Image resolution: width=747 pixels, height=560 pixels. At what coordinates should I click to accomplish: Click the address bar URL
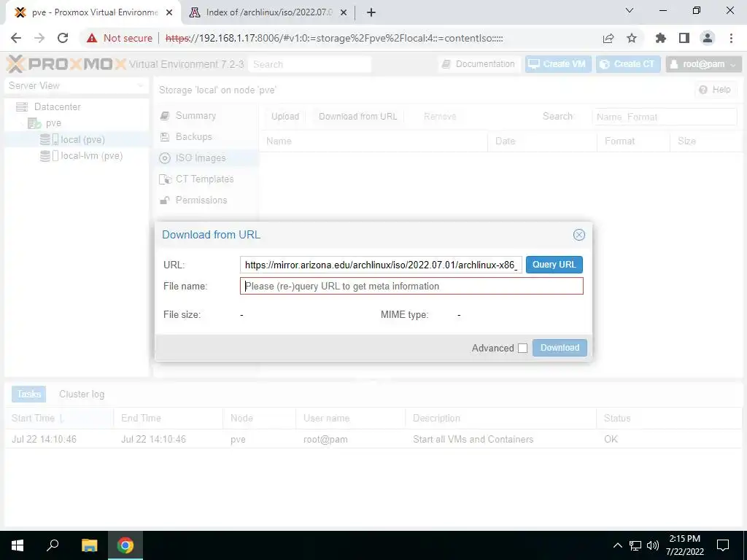pos(334,38)
